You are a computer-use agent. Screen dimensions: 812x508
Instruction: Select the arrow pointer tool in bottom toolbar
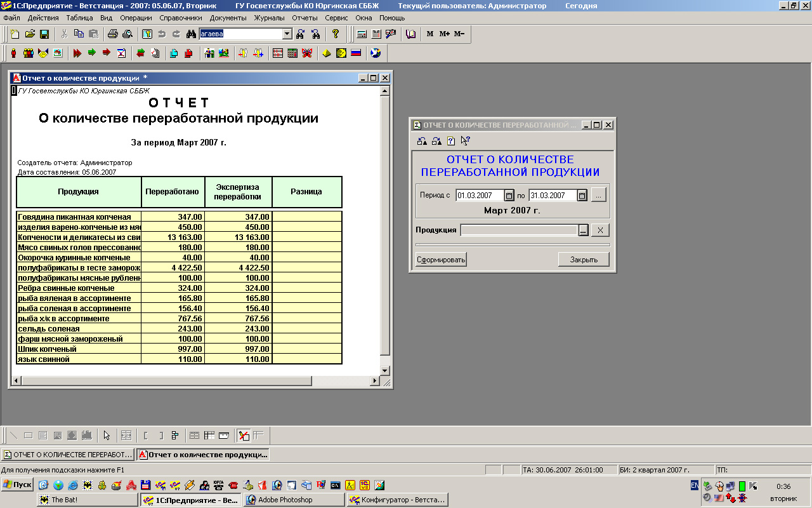(107, 436)
